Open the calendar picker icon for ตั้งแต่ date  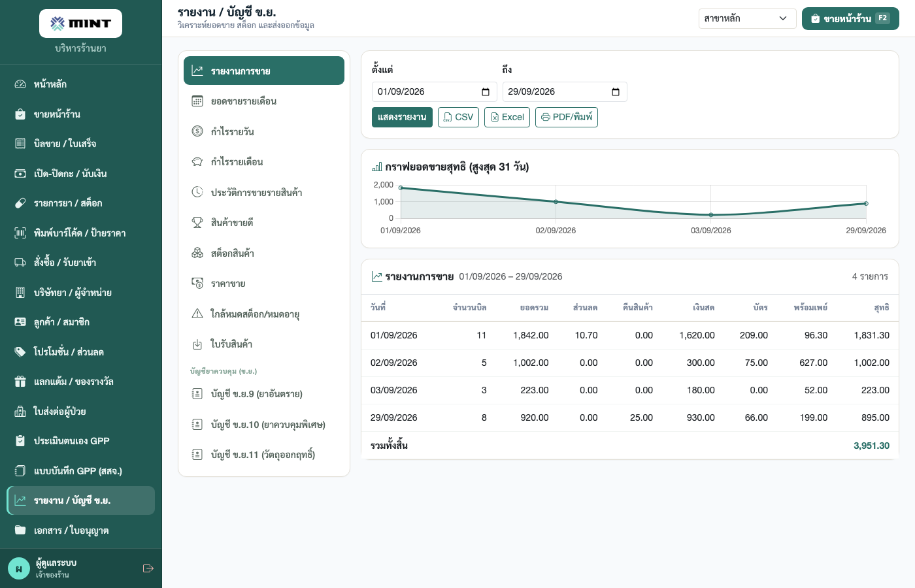click(486, 92)
